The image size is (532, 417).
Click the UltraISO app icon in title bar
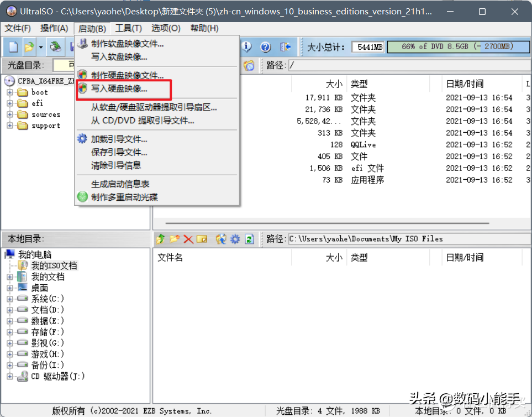point(12,11)
